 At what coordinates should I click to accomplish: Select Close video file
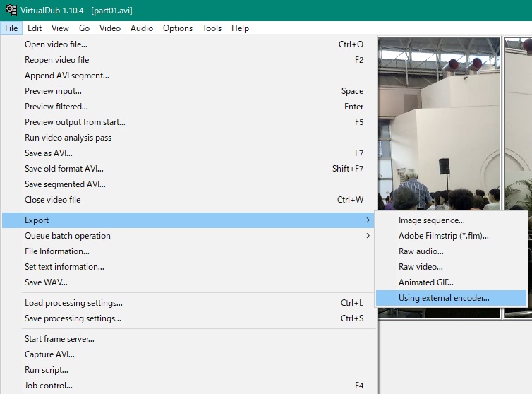[189, 200]
